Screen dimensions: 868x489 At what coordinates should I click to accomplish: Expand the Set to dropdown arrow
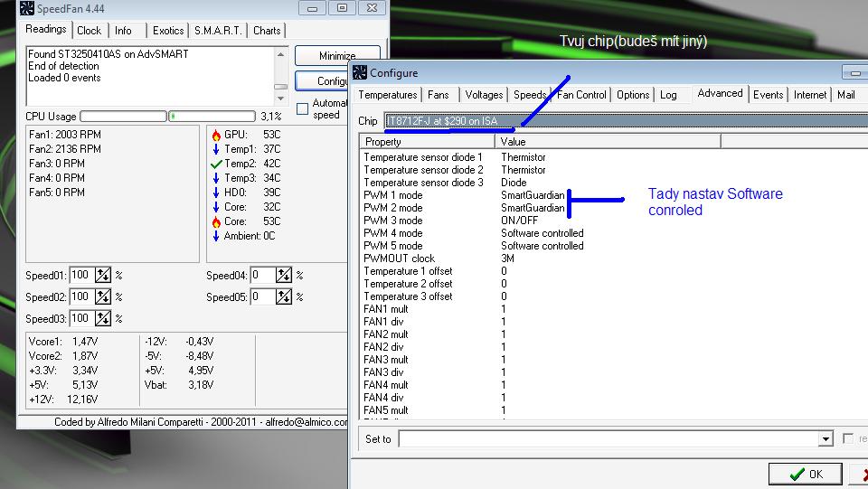coord(826,438)
